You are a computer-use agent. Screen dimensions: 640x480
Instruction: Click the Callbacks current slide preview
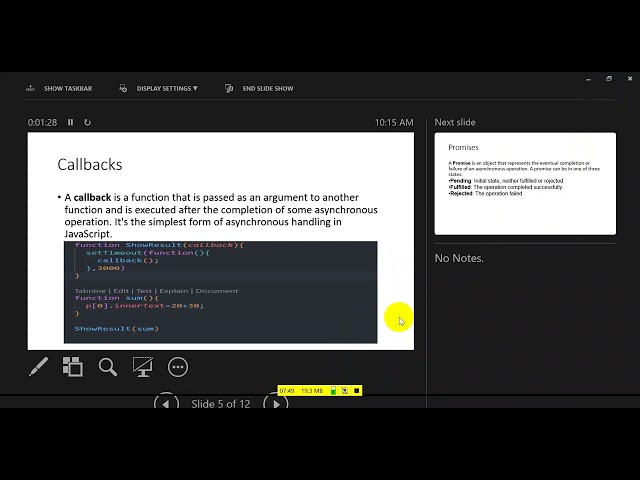221,241
